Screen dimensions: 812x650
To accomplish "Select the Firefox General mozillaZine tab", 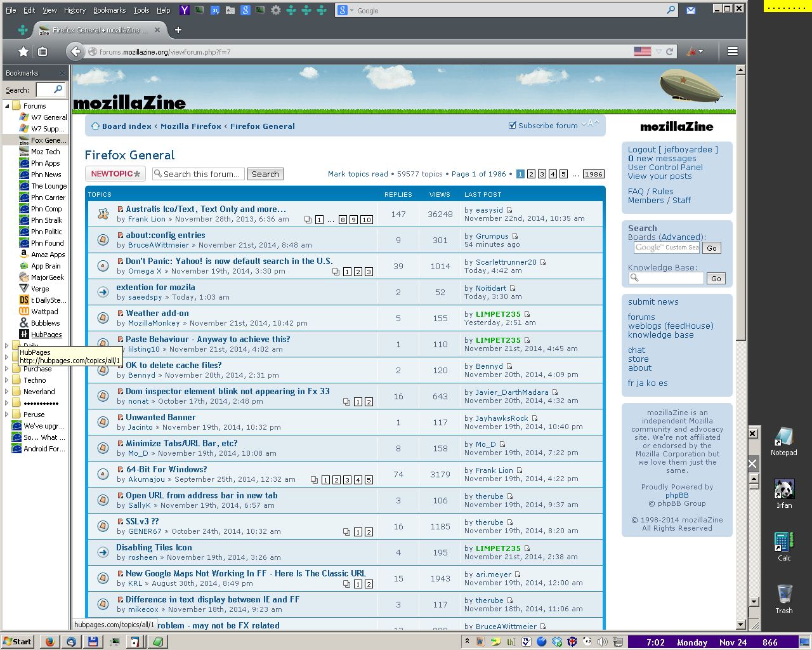I will [x=100, y=30].
